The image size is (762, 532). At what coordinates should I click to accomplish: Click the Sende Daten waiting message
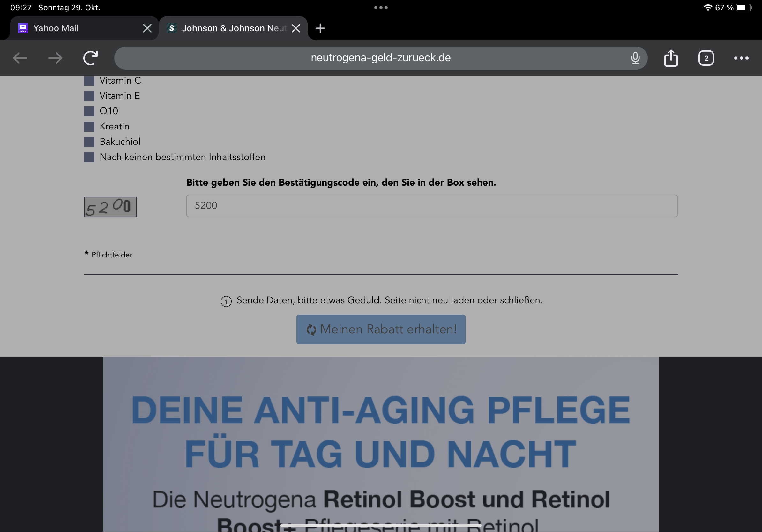(x=389, y=300)
